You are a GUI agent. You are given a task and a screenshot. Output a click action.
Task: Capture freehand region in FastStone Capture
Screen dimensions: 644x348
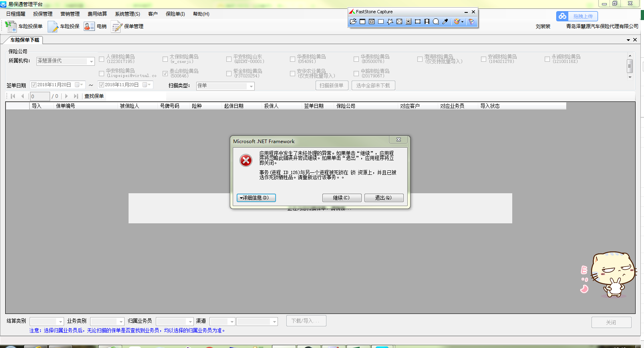click(x=390, y=22)
